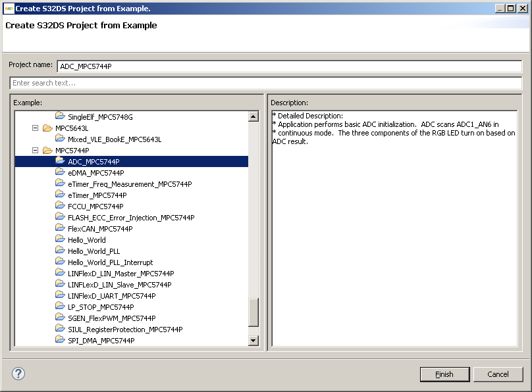Click MPC5744P group folder icon
The height and width of the screenshot is (392, 532).
click(47, 151)
